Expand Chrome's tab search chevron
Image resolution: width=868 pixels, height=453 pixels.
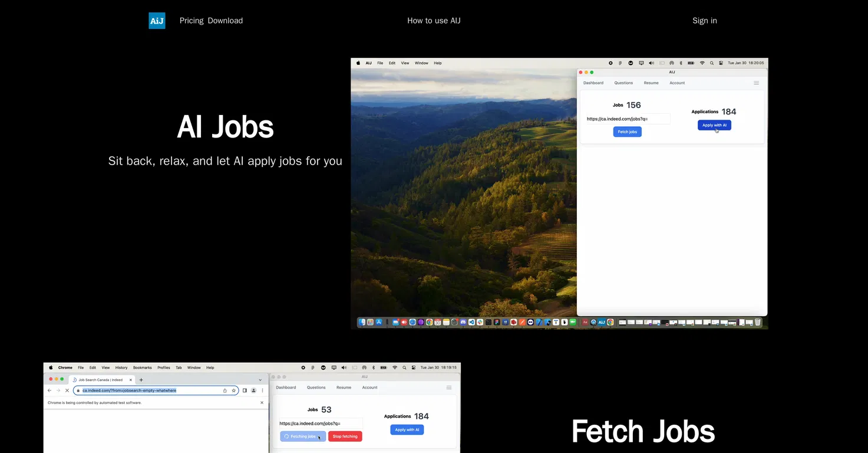point(260,380)
